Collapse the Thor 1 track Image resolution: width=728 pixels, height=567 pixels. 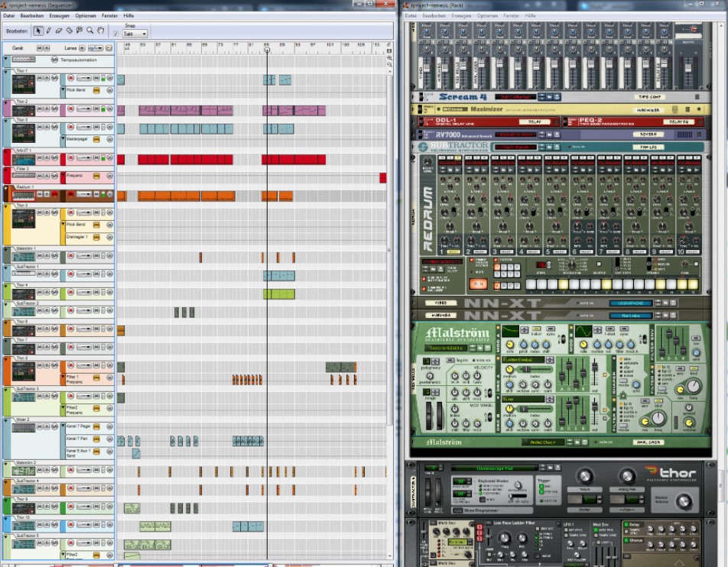6,71
